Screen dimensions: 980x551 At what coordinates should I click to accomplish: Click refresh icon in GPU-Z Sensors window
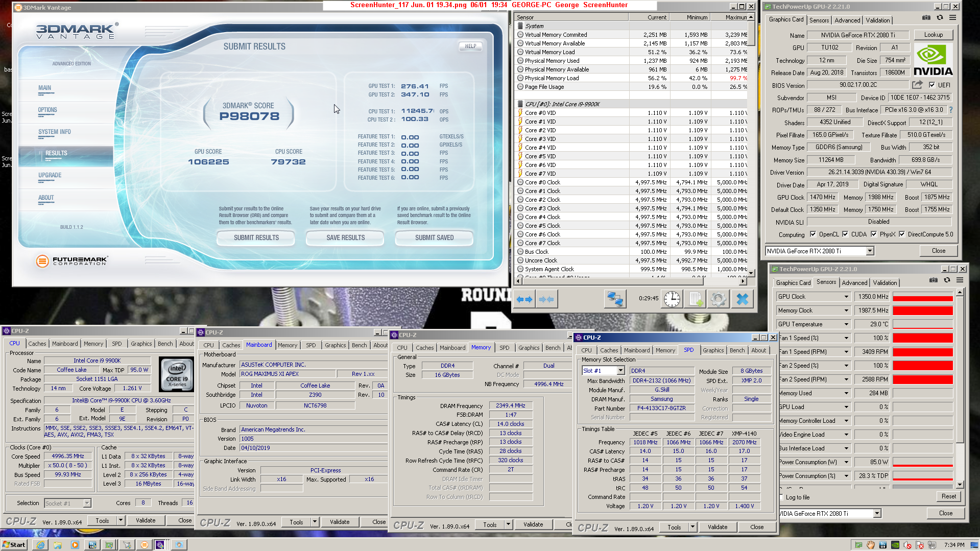pos(947,280)
